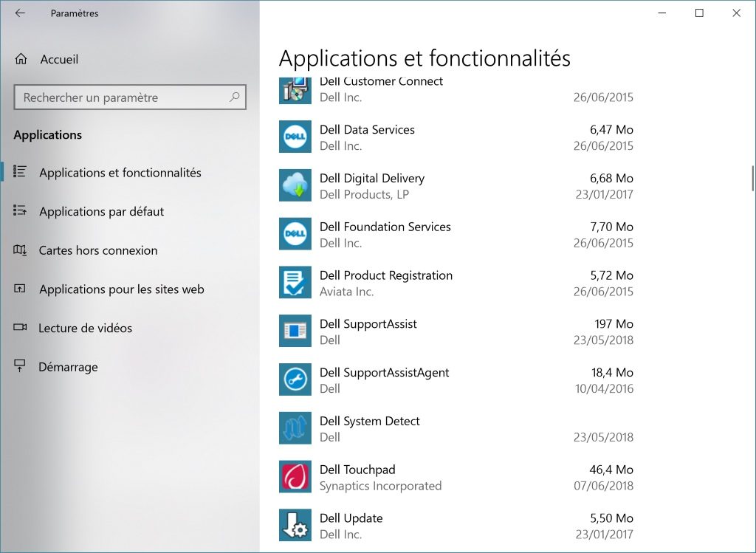Viewport: 756px width, 553px height.
Task: Click the Dell Data Services app icon
Action: [295, 137]
